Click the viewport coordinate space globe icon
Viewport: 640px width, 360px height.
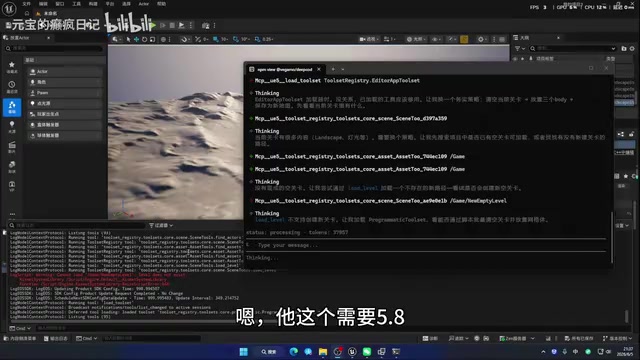163,39
